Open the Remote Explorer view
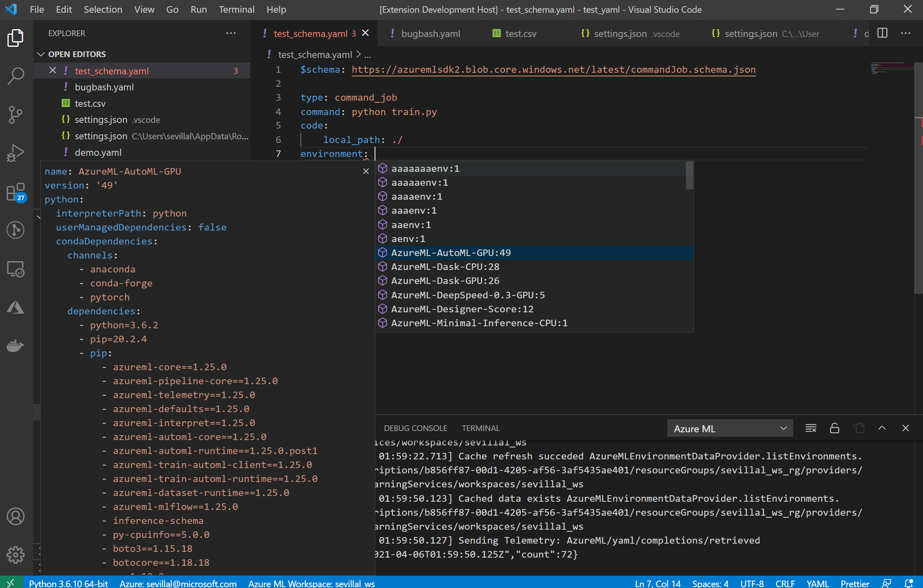 click(15, 269)
